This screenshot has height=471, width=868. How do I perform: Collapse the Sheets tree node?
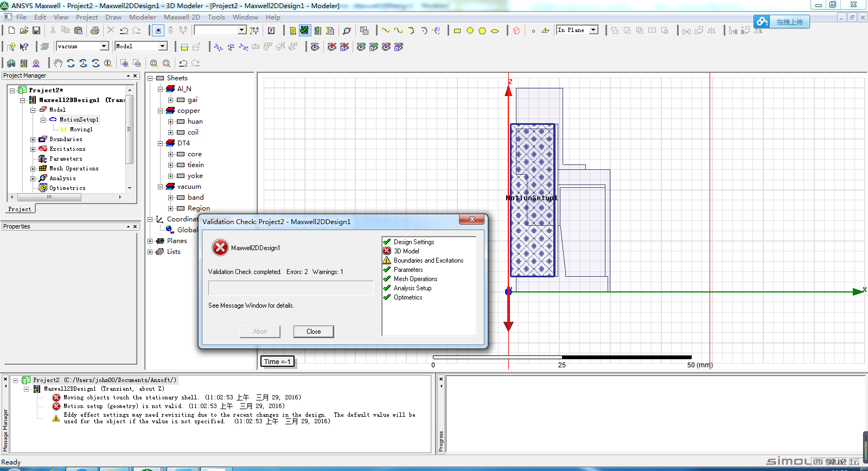[x=150, y=78]
